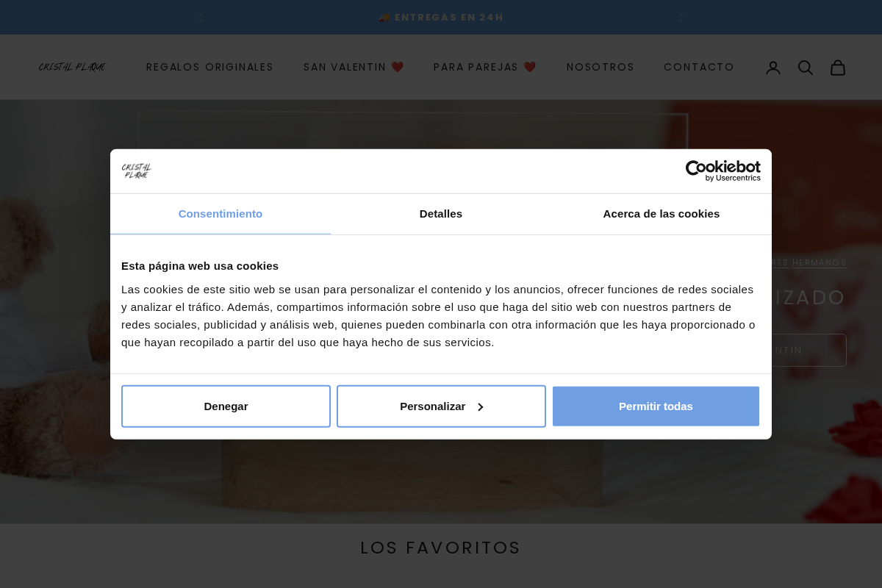This screenshot has height=588, width=882.
Task: Click the Cristal Plaque logo inside the cookie dialog
Action: (x=137, y=171)
